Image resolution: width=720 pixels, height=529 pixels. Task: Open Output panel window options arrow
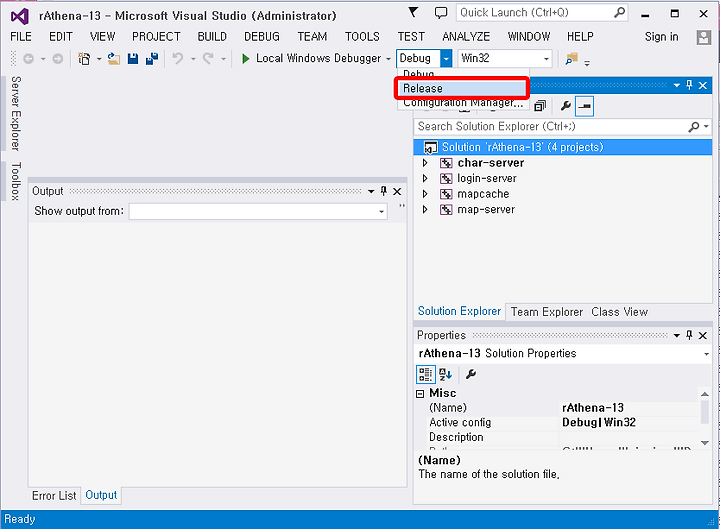tap(371, 191)
